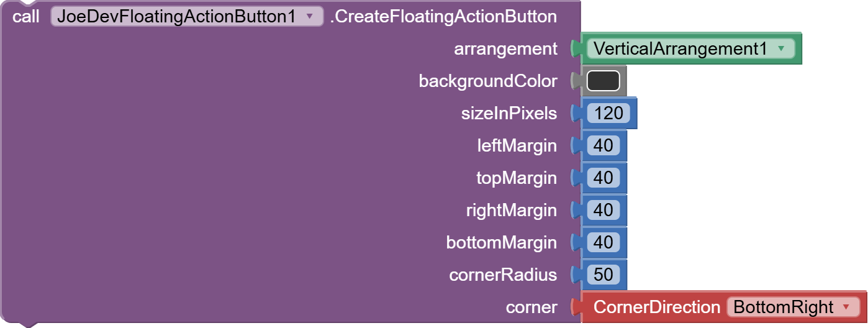
Task: Edit the cornerRadius value 50
Action: (603, 275)
